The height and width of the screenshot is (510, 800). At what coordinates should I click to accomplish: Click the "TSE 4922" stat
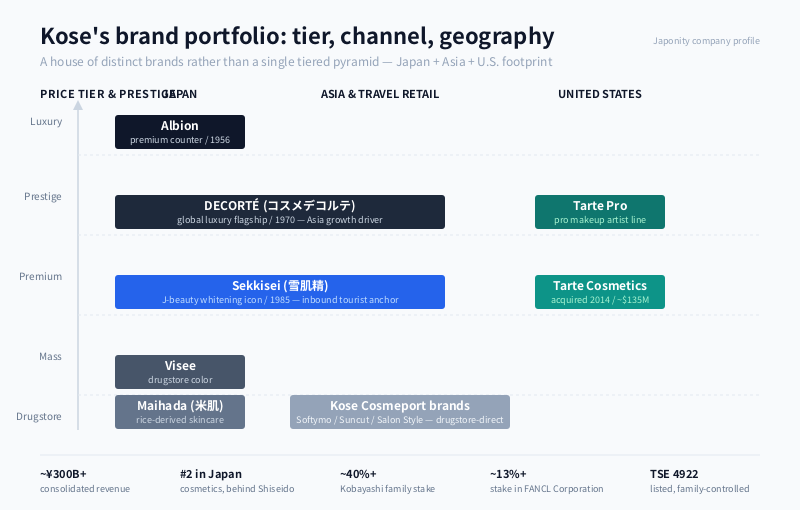point(674,474)
